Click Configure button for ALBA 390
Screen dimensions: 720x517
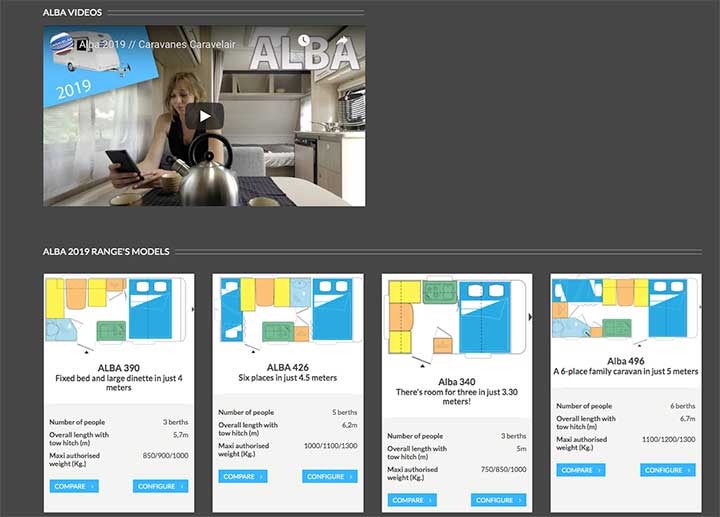click(160, 486)
